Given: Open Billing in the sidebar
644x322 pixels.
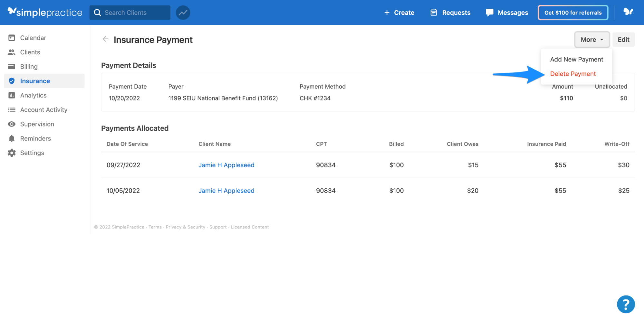Looking at the screenshot, I should click(x=29, y=67).
